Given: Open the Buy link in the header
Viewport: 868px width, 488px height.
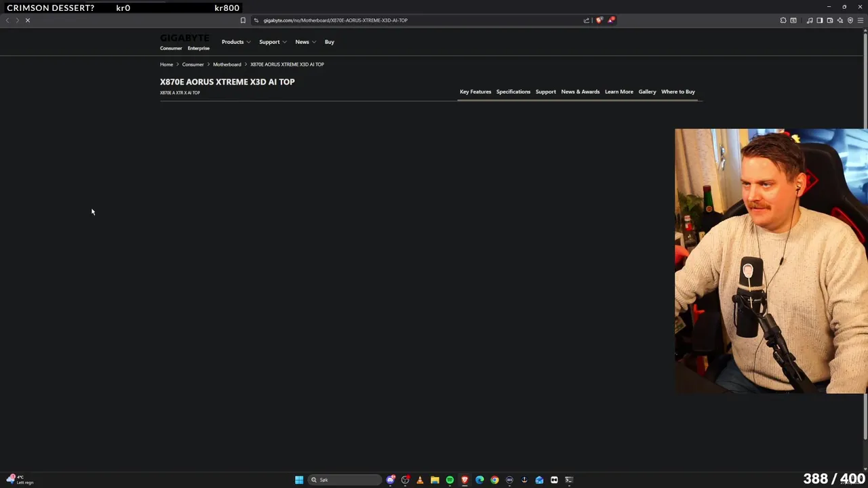Looking at the screenshot, I should click(x=330, y=42).
